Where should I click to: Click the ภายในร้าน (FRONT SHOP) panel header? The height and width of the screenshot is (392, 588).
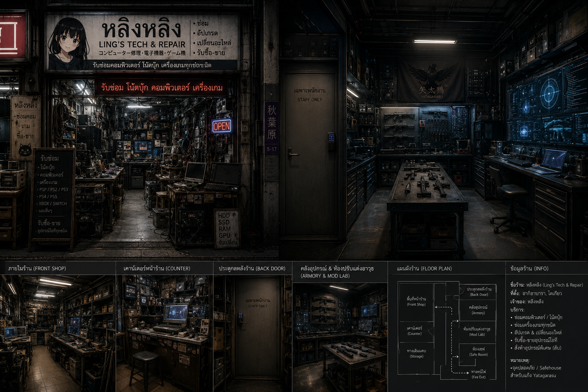click(37, 268)
